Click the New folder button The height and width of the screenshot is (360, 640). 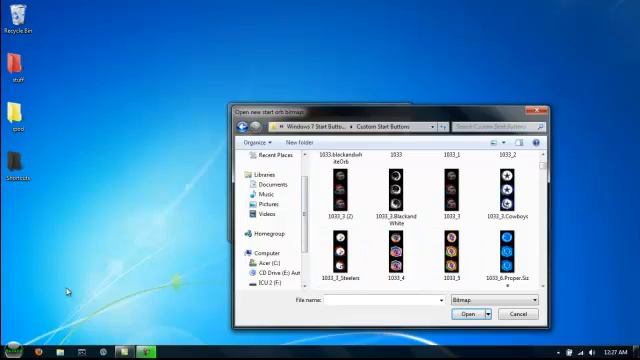(x=300, y=142)
